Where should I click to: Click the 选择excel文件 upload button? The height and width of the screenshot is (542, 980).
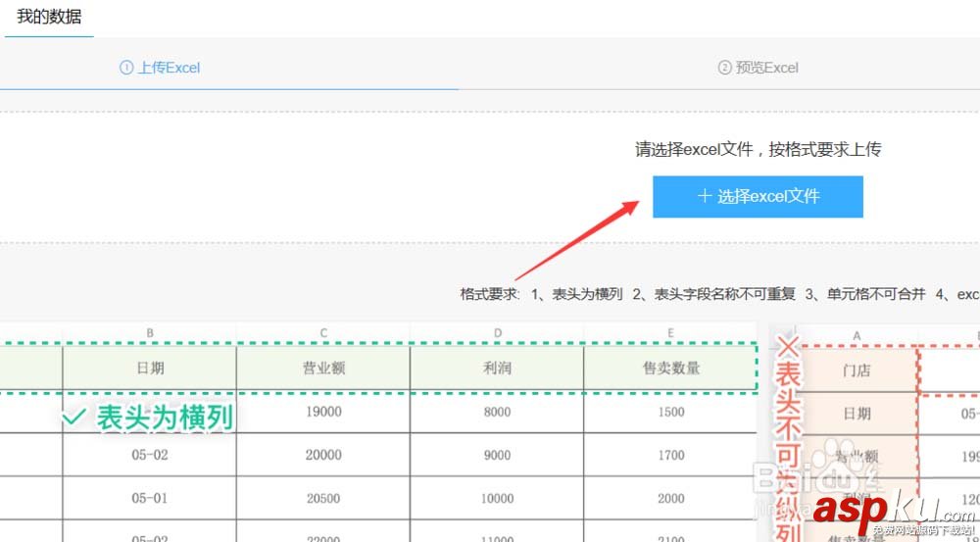758,196
